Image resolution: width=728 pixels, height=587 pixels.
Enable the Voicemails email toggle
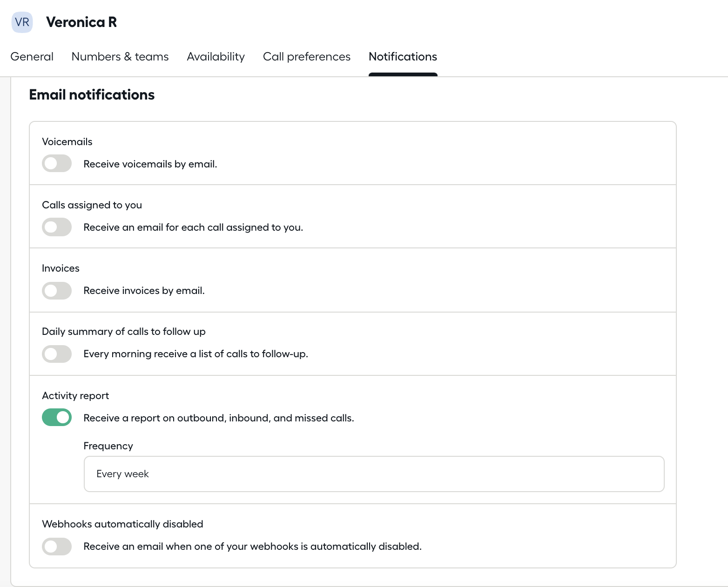tap(57, 164)
